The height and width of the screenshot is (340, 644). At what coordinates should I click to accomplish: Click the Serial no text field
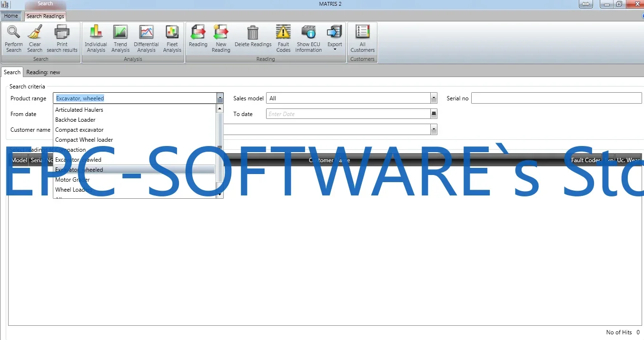click(x=556, y=98)
